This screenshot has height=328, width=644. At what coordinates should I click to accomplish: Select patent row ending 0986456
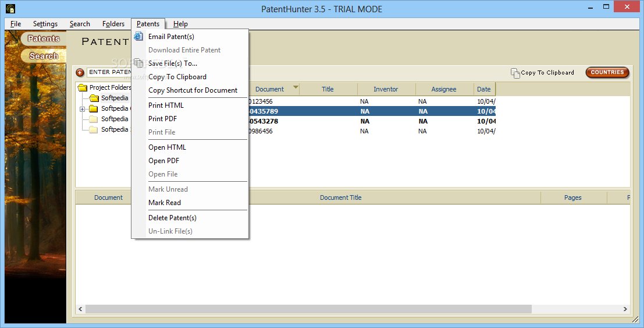(x=372, y=131)
